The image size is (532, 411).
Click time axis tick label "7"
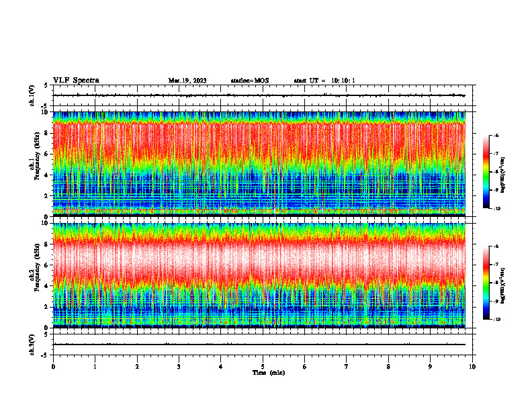[x=347, y=367]
